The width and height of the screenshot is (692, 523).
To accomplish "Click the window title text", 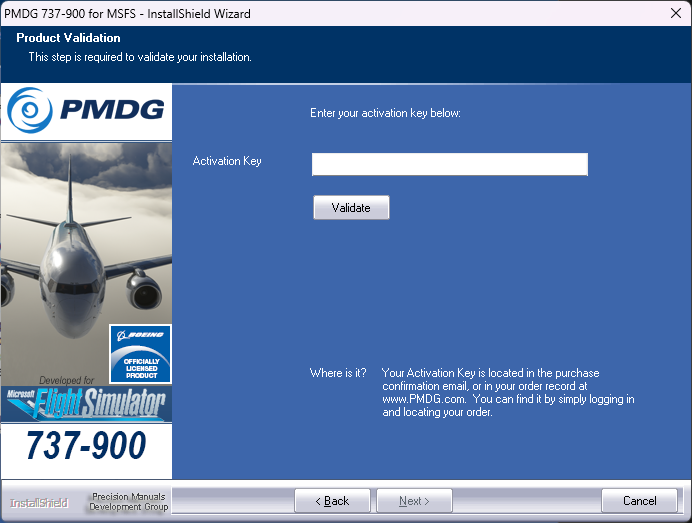I will pyautogui.click(x=127, y=14).
